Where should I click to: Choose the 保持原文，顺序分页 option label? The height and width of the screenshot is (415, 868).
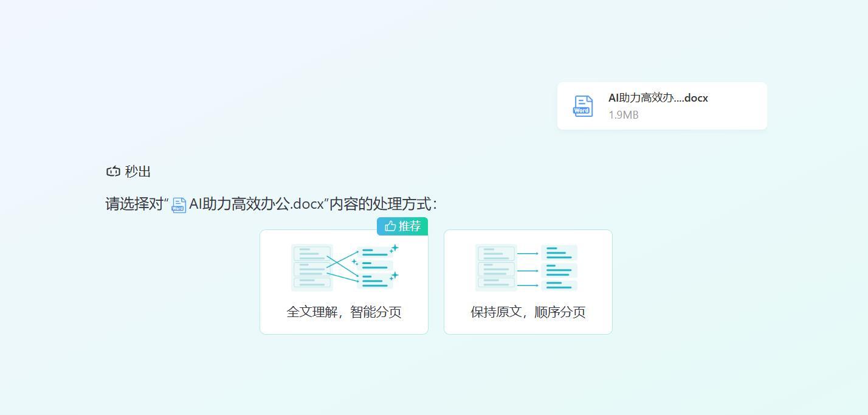(x=528, y=312)
